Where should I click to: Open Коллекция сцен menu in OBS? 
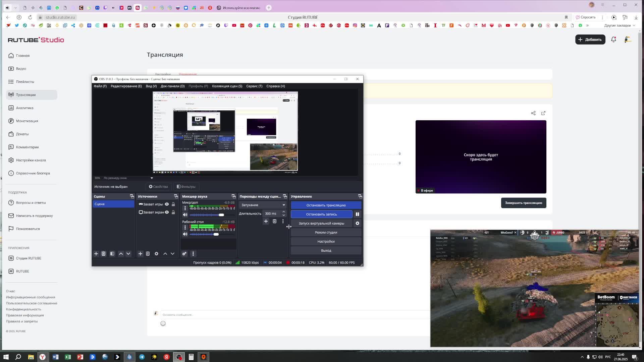tap(227, 86)
